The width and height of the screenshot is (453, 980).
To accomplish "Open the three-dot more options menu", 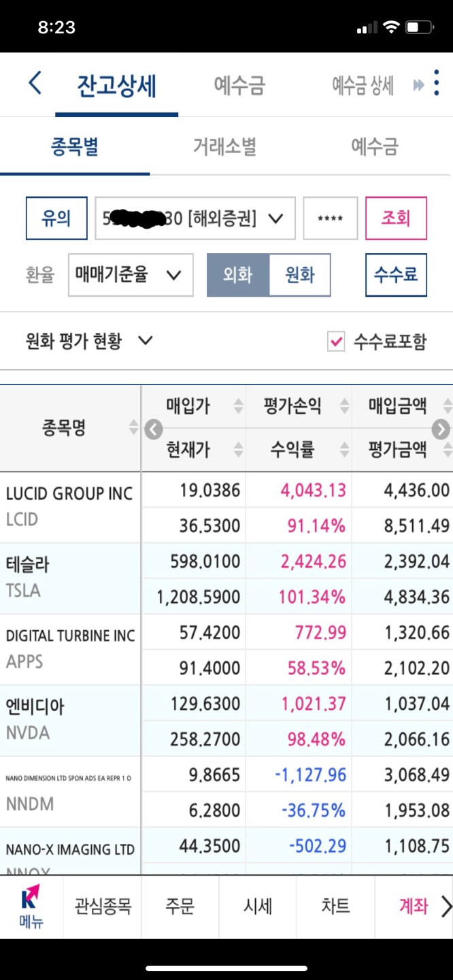I will point(436,84).
